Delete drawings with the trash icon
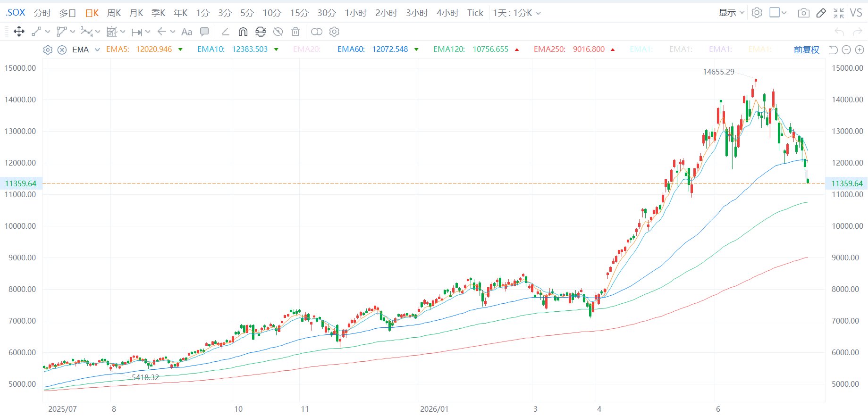This screenshot has width=868, height=416. click(295, 32)
